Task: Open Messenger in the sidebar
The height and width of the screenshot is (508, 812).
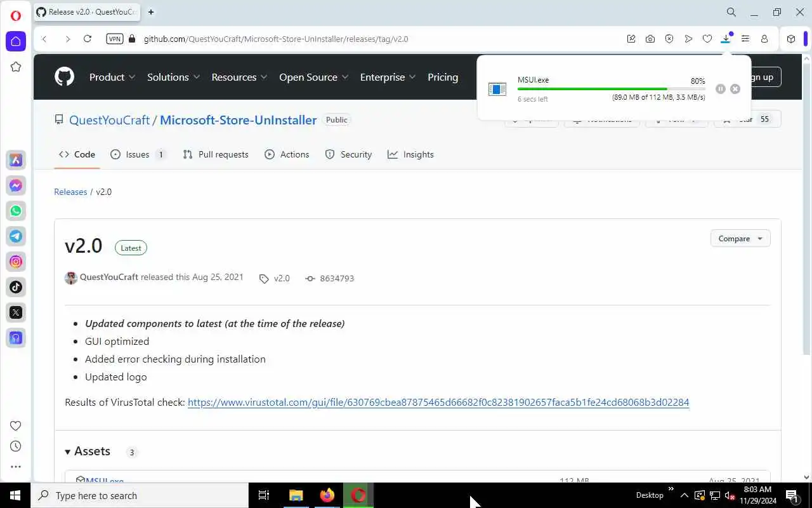Action: (x=16, y=185)
